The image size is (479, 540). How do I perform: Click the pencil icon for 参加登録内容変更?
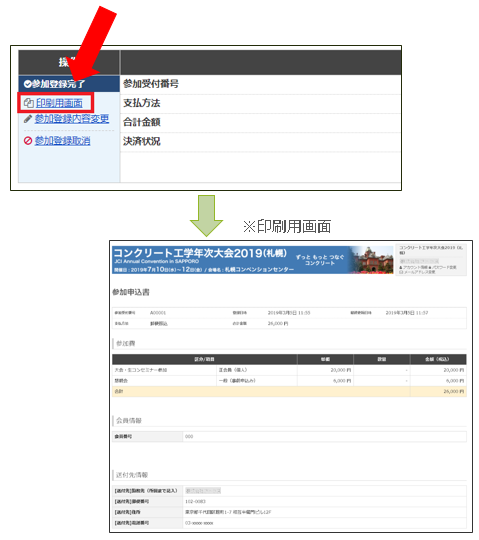tap(28, 119)
